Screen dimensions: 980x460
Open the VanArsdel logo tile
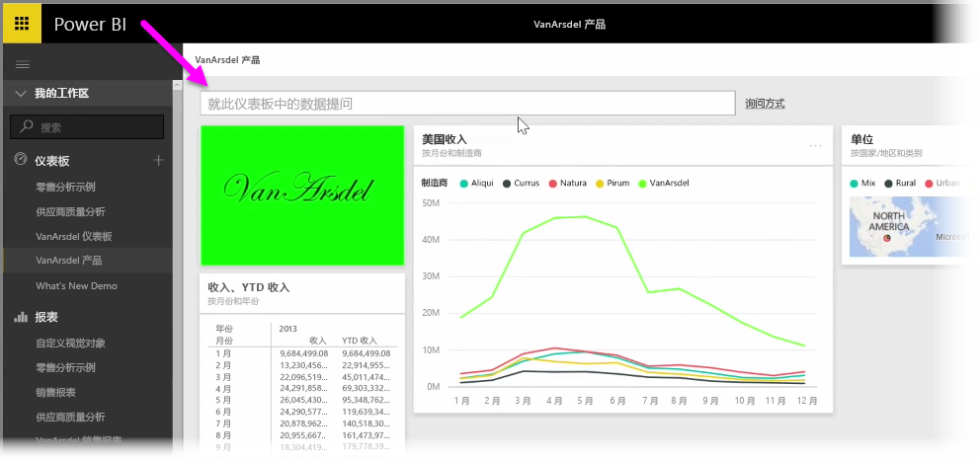coord(302,195)
